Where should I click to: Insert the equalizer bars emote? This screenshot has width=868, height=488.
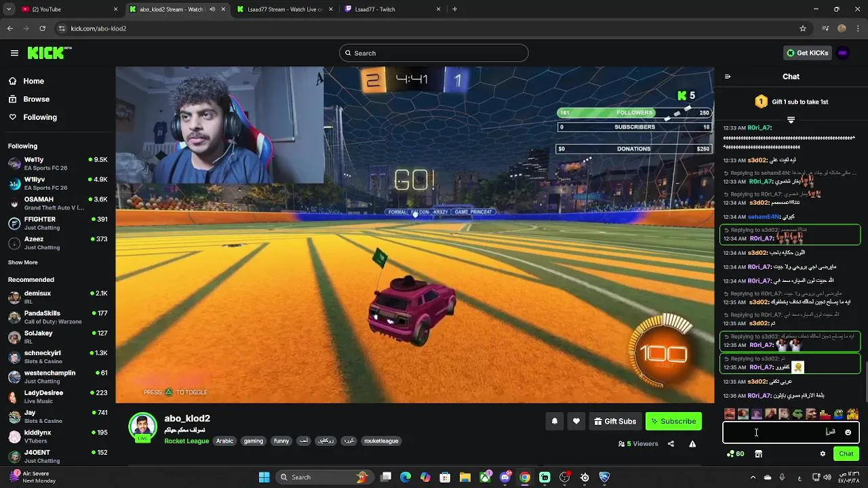[x=825, y=414]
